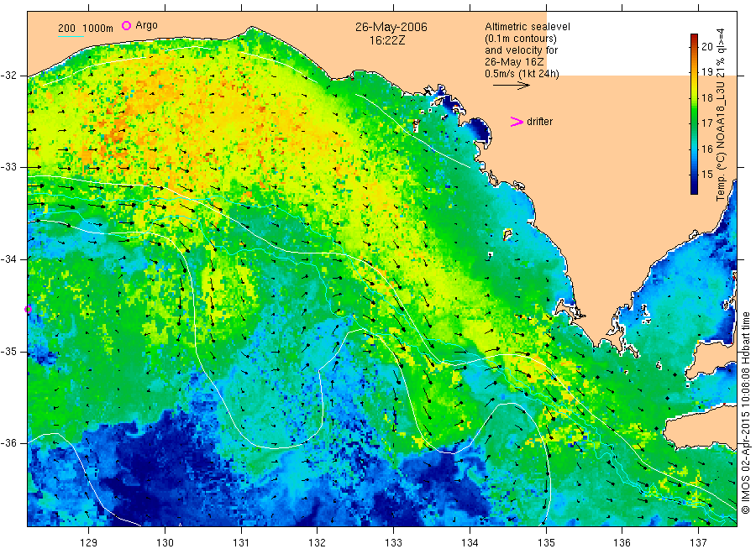This screenshot has width=756, height=554.
Task: Click the time "16:22Z"
Action: point(387,40)
